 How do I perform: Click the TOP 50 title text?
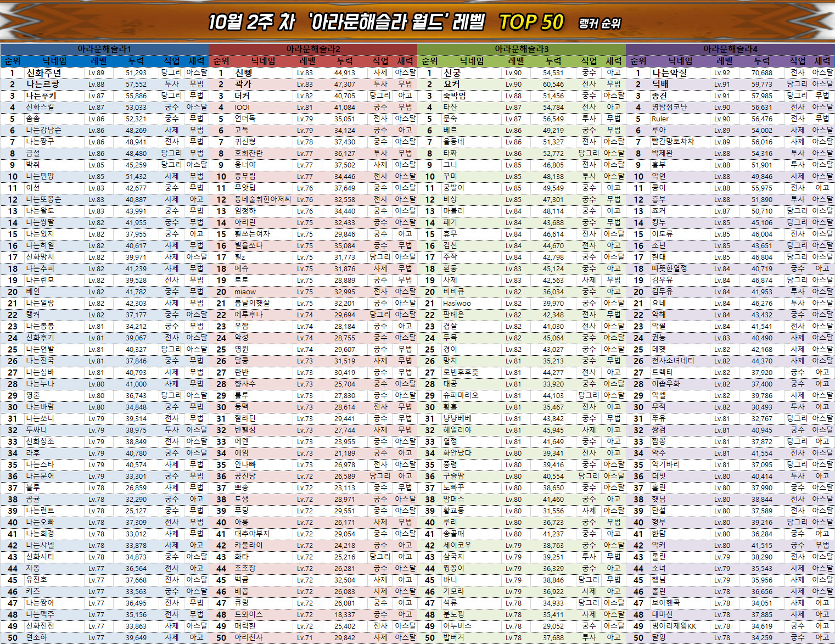531,23
